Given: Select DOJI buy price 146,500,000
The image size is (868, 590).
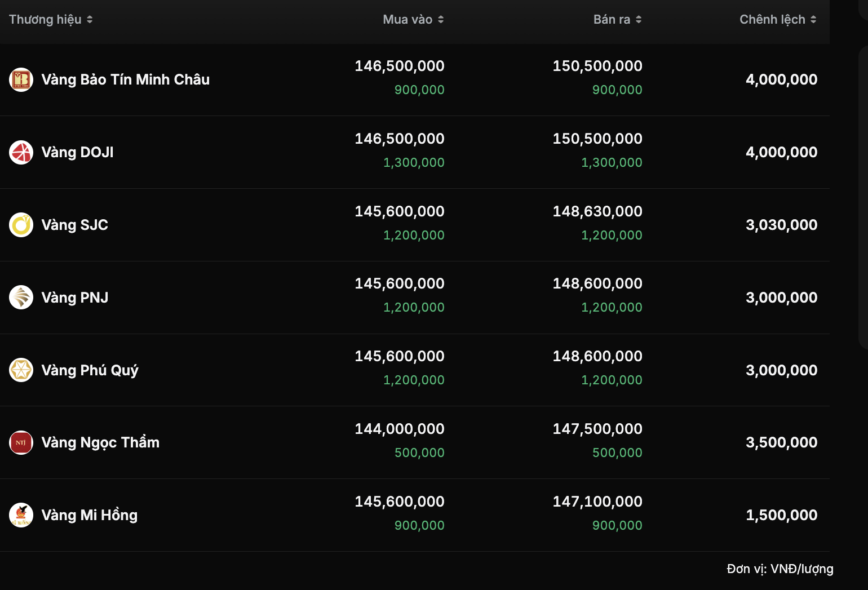Looking at the screenshot, I should (400, 139).
